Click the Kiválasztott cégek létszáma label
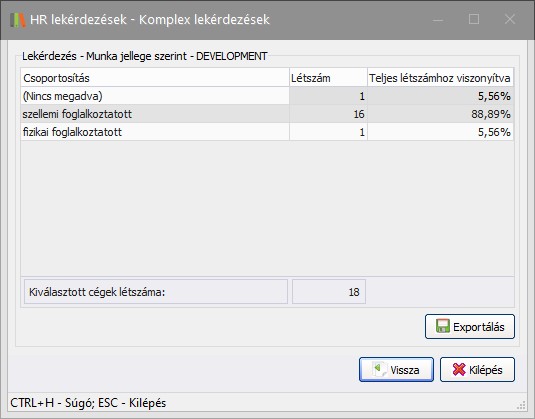This screenshot has height=419, width=535. [97, 292]
